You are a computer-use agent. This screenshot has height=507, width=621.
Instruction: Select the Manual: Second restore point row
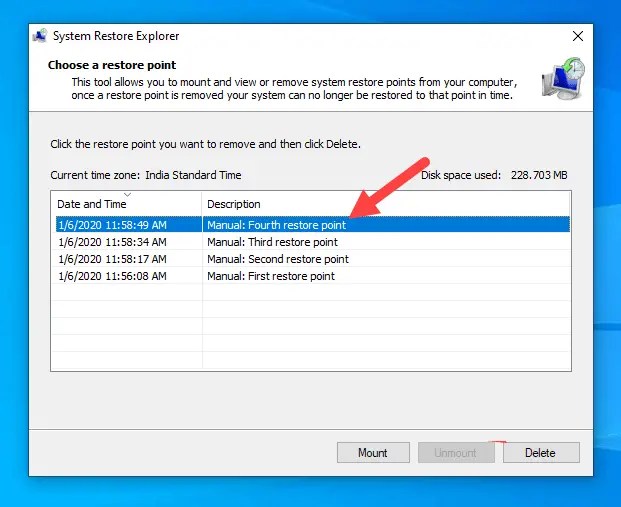coord(312,259)
